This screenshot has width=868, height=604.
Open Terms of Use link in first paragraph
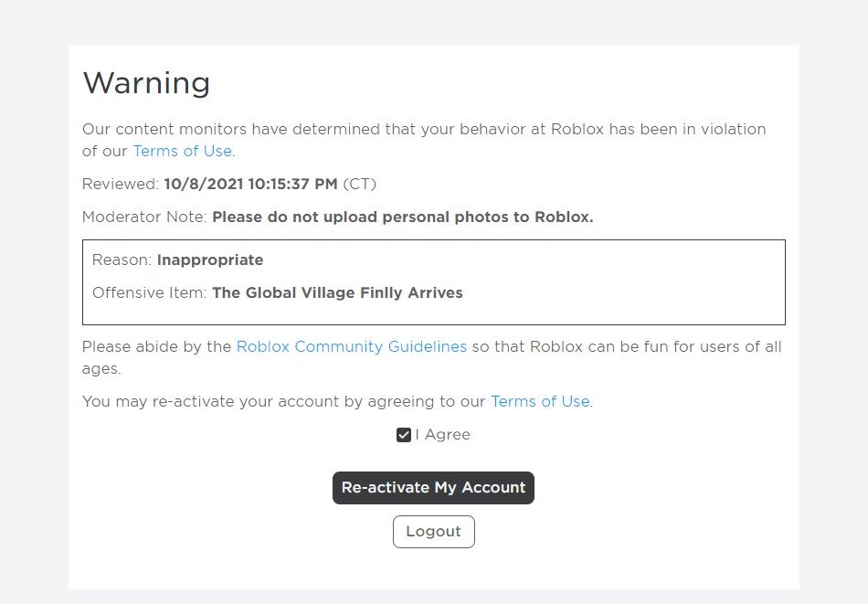182,151
